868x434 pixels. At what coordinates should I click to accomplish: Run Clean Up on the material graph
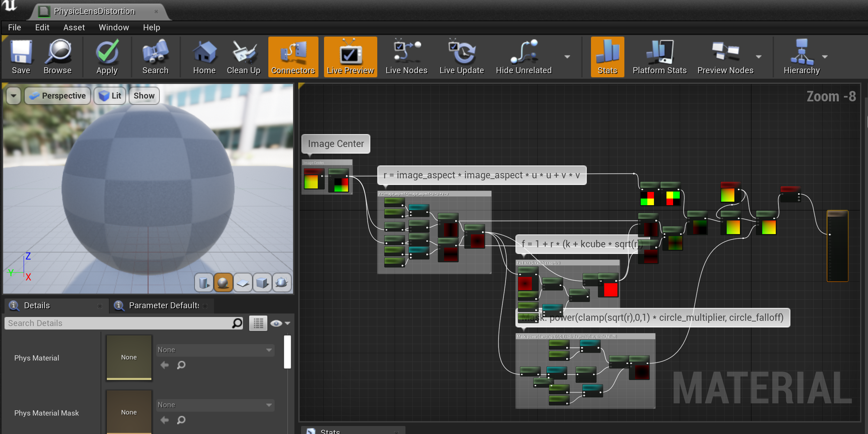pos(243,57)
